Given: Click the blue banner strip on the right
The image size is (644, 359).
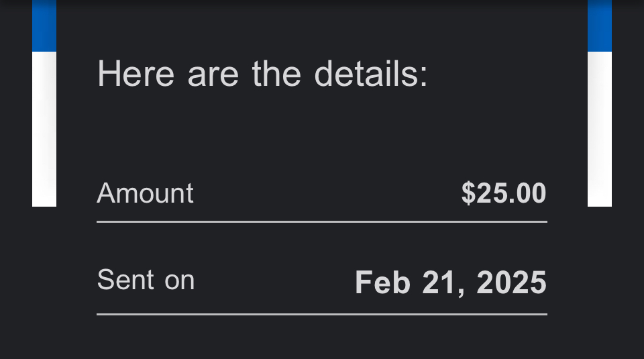Looking at the screenshot, I should (x=600, y=25).
